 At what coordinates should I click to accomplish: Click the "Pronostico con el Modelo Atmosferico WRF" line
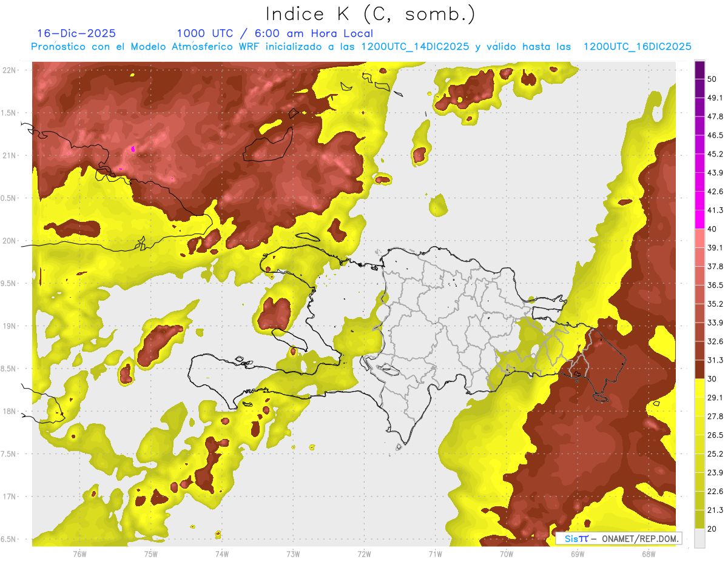point(361,47)
